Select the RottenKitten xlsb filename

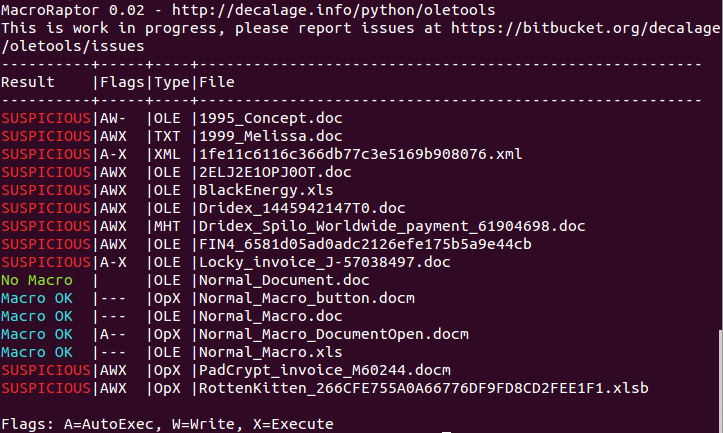point(423,388)
